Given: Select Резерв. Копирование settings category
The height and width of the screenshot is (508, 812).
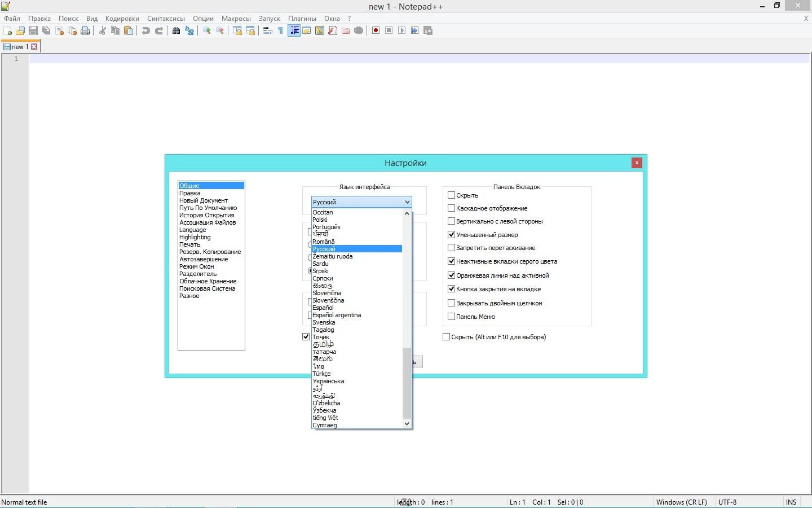Looking at the screenshot, I should (211, 252).
